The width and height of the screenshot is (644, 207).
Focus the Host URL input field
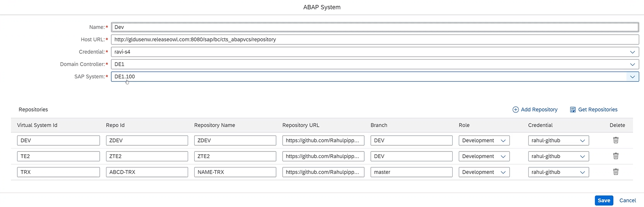(374, 40)
